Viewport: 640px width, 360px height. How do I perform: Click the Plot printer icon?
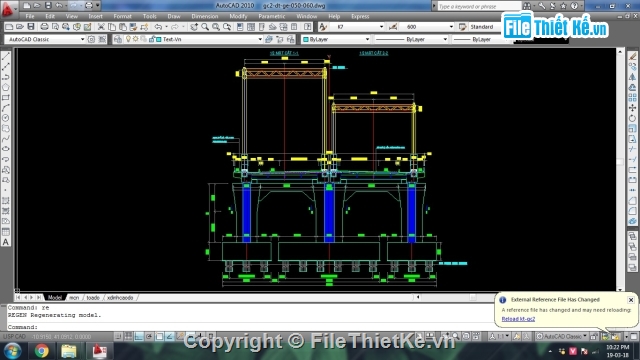pyautogui.click(x=44, y=27)
